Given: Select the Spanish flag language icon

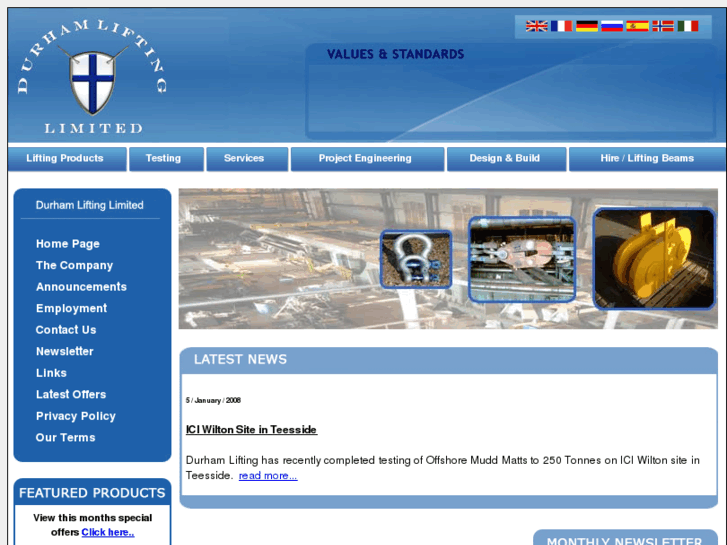Looking at the screenshot, I should coord(637,26).
